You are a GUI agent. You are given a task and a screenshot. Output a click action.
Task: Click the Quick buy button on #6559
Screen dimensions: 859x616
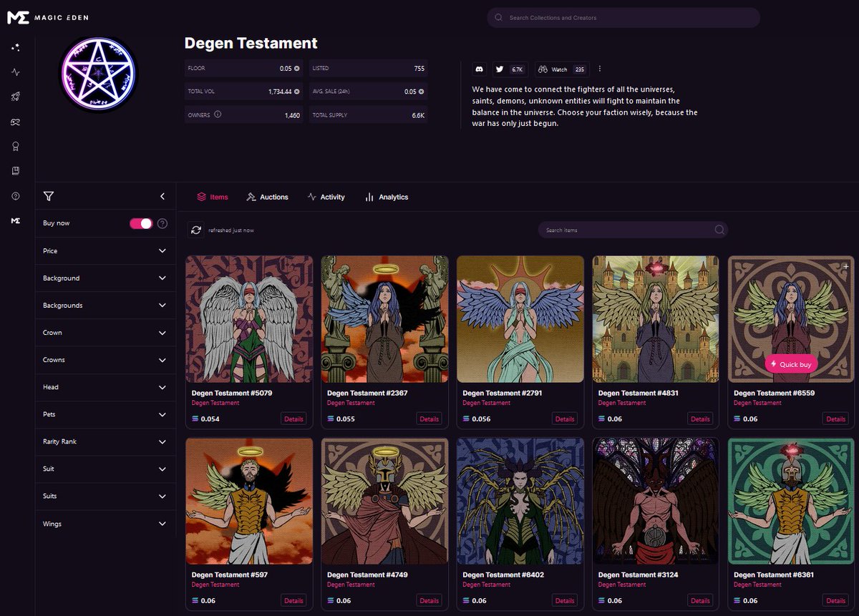point(791,364)
